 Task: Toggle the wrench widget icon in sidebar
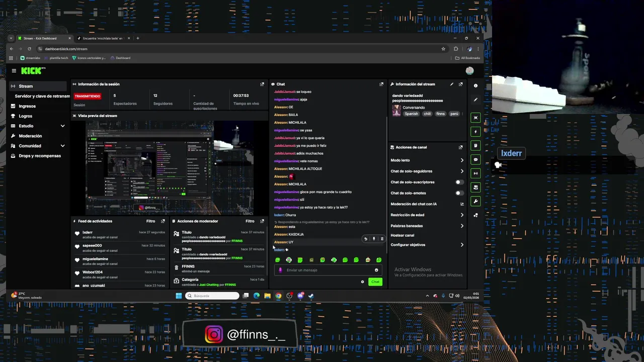pyautogui.click(x=475, y=201)
